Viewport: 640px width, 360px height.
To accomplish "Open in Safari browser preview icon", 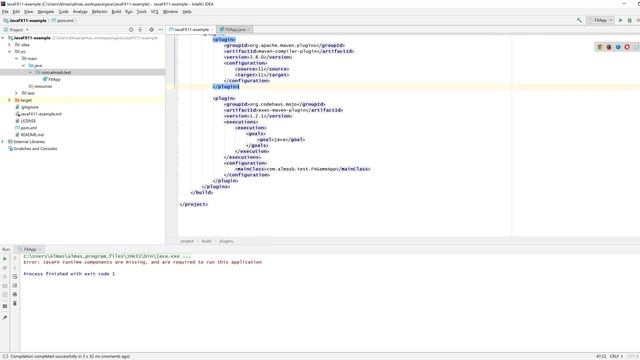I will [618, 47].
